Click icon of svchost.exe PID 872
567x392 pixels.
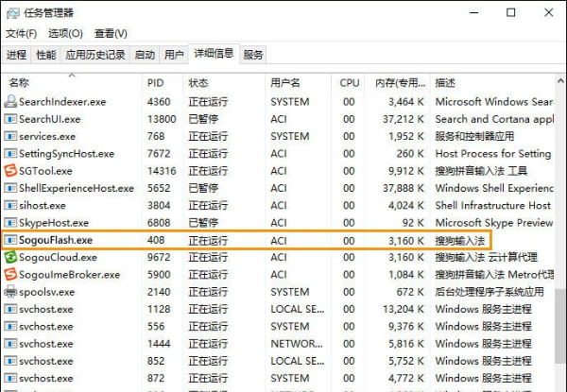[x=10, y=378]
